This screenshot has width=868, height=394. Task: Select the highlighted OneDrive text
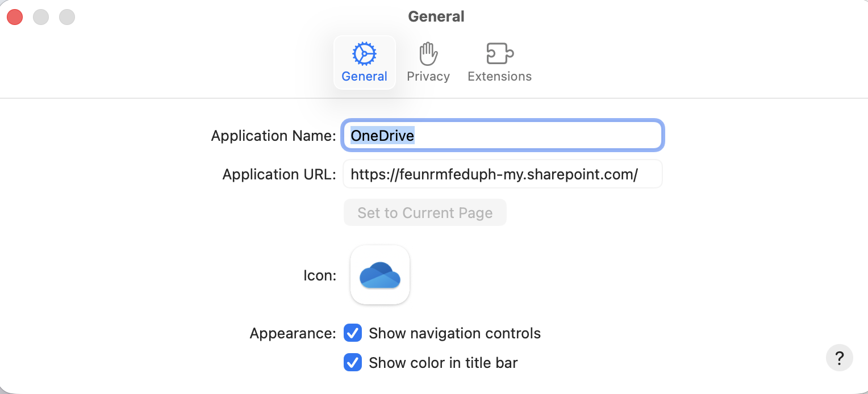[x=382, y=135]
